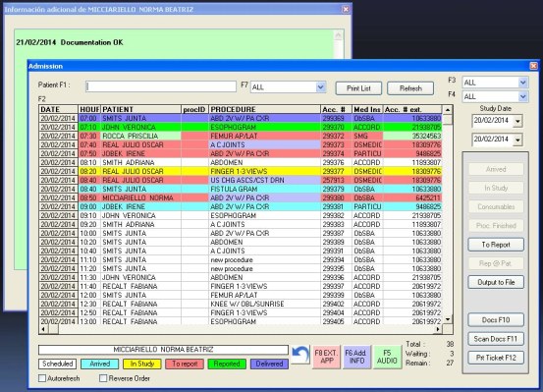This screenshot has width=543, height=392.
Task: Click US CHG ASCS/CST DRN cell
Action: pyautogui.click(x=264, y=180)
